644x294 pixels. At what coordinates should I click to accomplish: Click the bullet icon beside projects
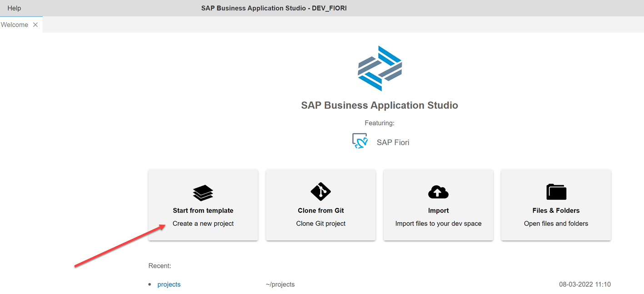(x=150, y=284)
